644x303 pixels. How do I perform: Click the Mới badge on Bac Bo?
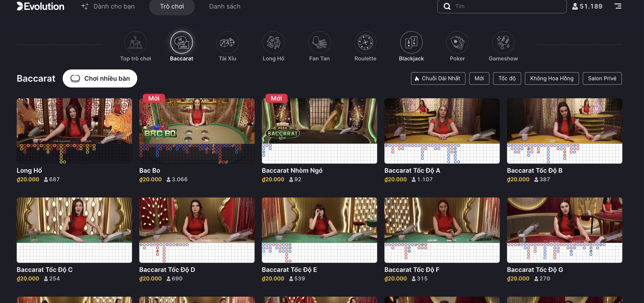click(154, 98)
